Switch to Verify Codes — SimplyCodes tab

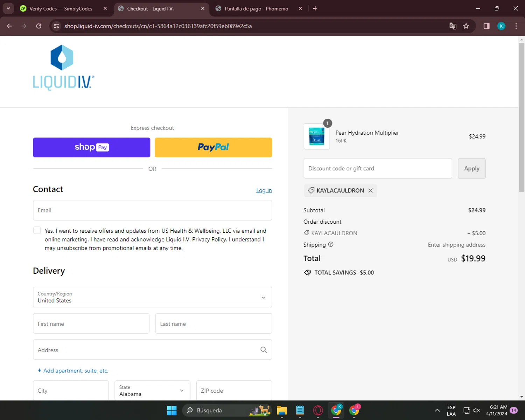point(61,8)
